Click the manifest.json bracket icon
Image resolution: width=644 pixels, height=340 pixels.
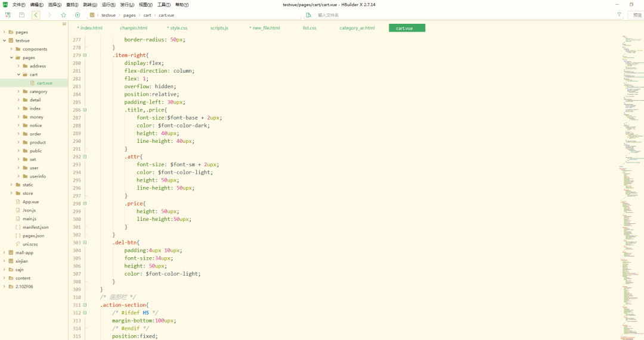[18, 227]
